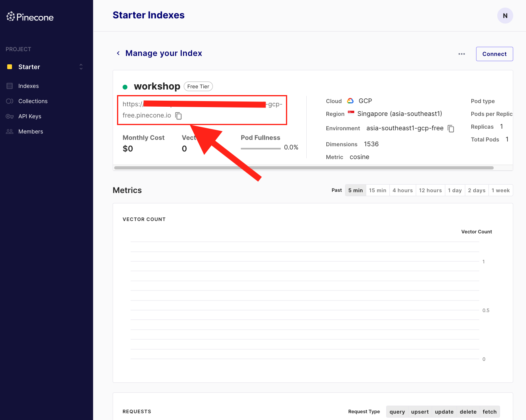Click the Indexes sidebar icon
Screen dimensions: 526x420
(x=10, y=86)
